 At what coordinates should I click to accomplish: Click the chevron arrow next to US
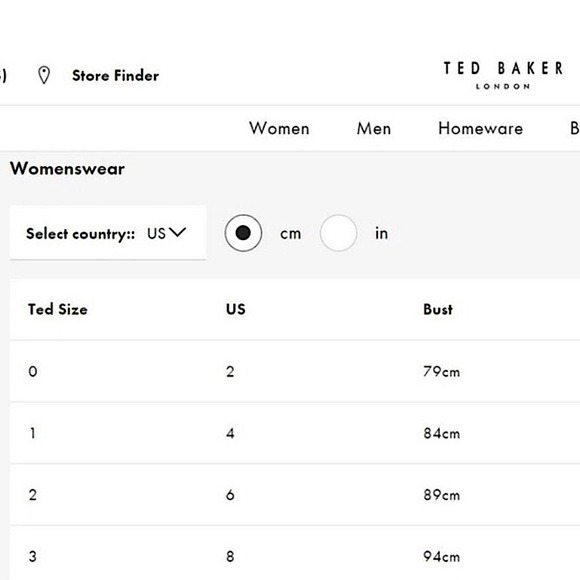click(178, 233)
